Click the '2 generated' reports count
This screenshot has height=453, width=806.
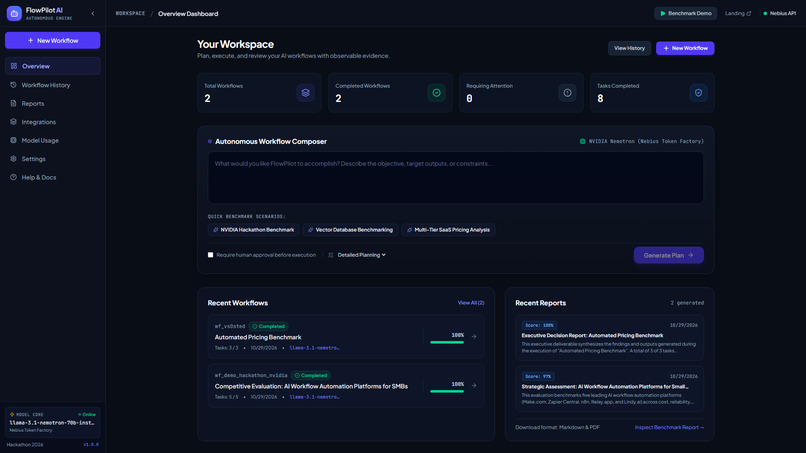coord(687,303)
